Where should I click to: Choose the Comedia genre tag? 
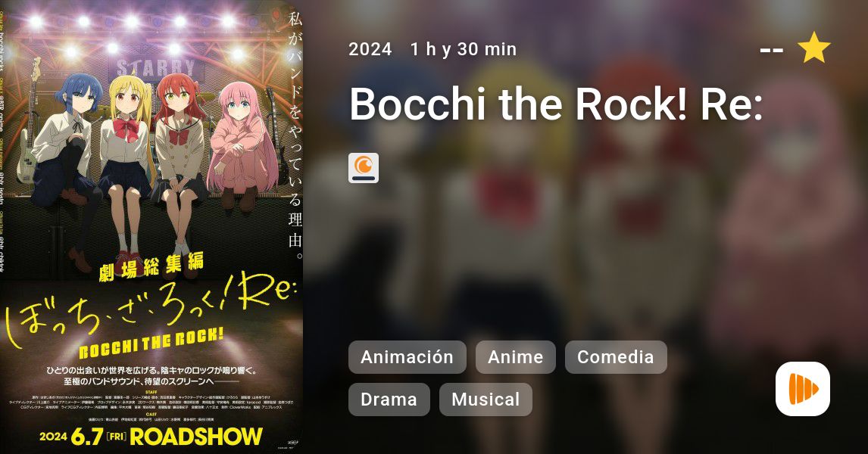click(616, 357)
